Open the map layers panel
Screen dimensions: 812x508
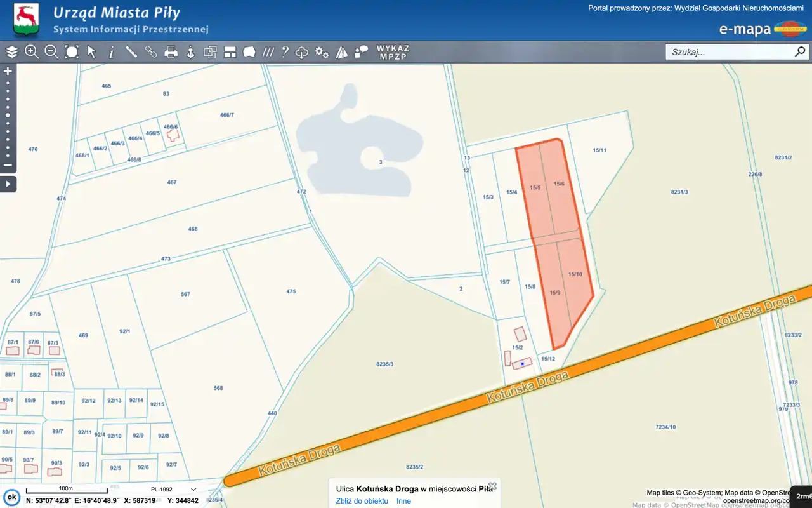pos(11,52)
